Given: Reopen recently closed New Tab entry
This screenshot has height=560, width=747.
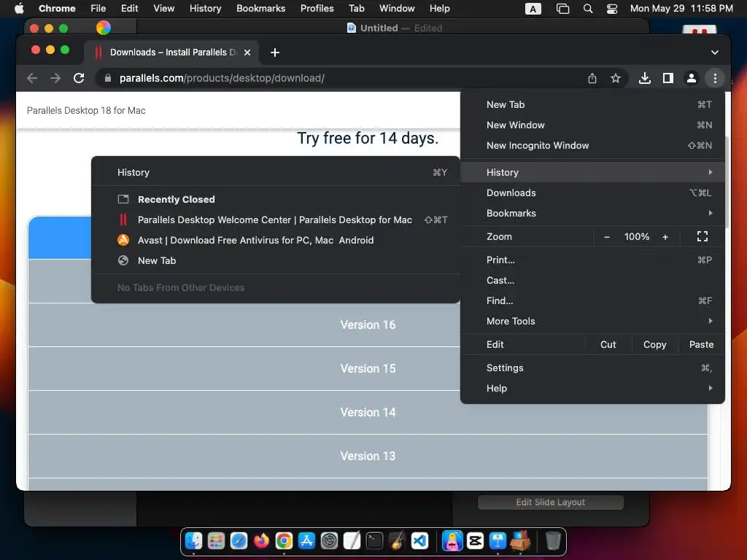Looking at the screenshot, I should tap(275, 261).
